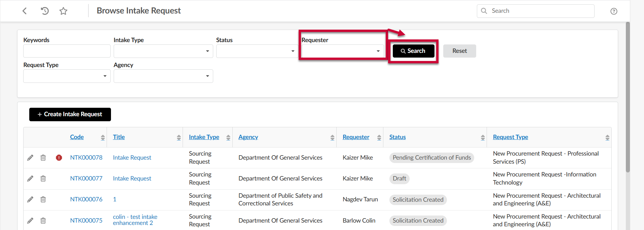The width and height of the screenshot is (644, 230).
Task: Click the red alert icon for NTK000078
Action: [59, 158]
